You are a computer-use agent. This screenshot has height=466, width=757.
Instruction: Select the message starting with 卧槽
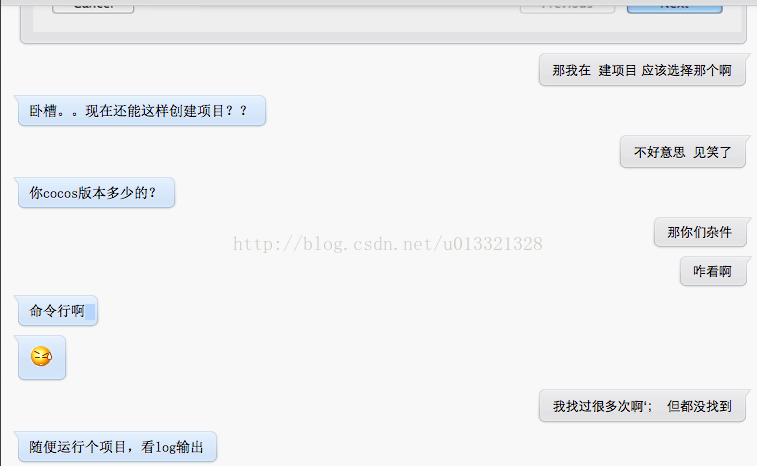pyautogui.click(x=142, y=111)
